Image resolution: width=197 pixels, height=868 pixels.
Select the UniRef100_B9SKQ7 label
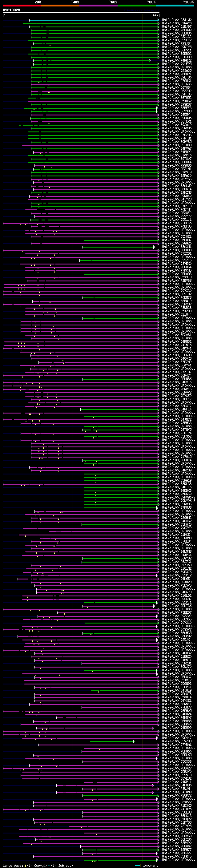tap(176, 104)
